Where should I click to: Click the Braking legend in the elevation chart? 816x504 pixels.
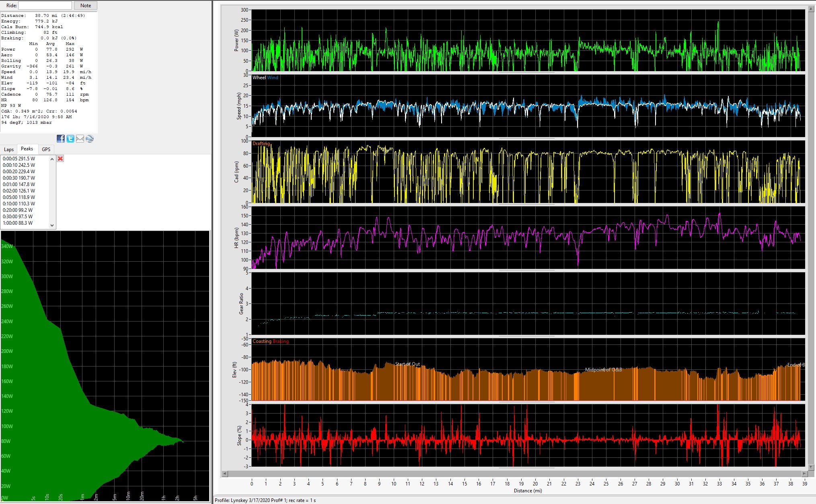[x=281, y=341]
